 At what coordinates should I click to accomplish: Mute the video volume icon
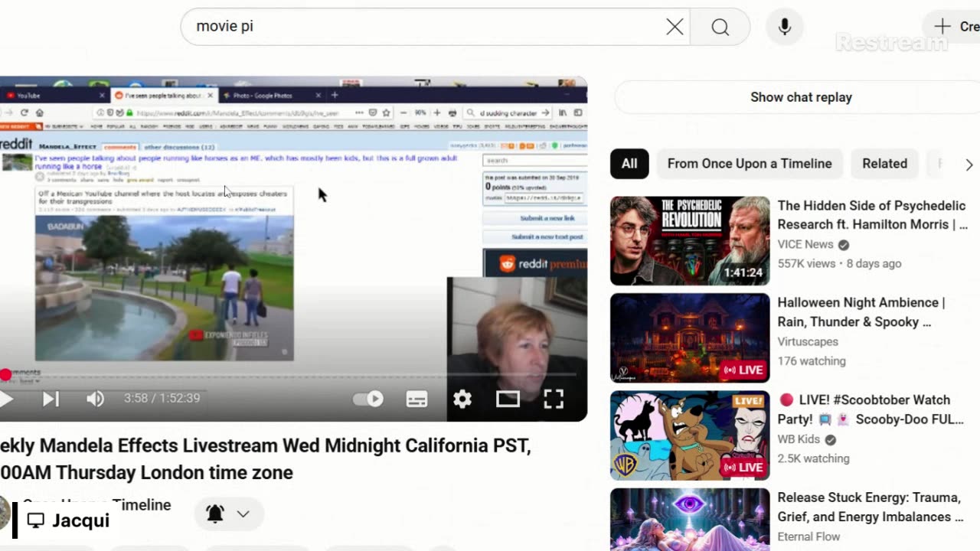95,399
